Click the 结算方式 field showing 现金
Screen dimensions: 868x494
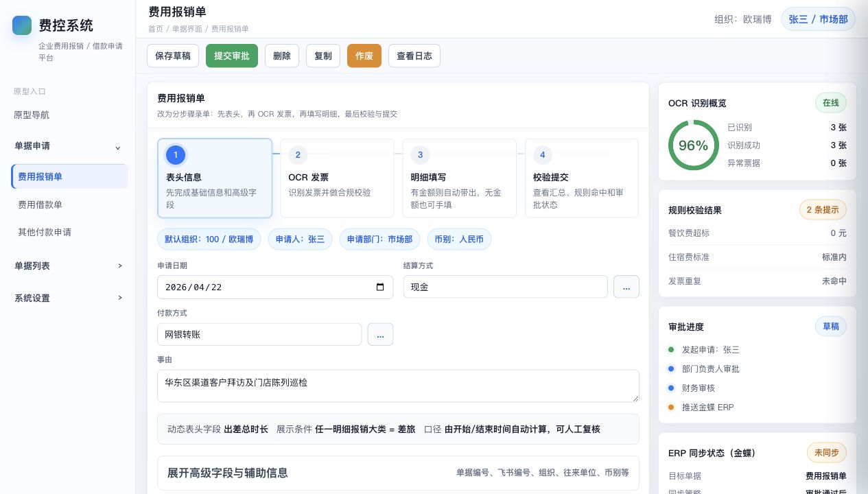(506, 287)
